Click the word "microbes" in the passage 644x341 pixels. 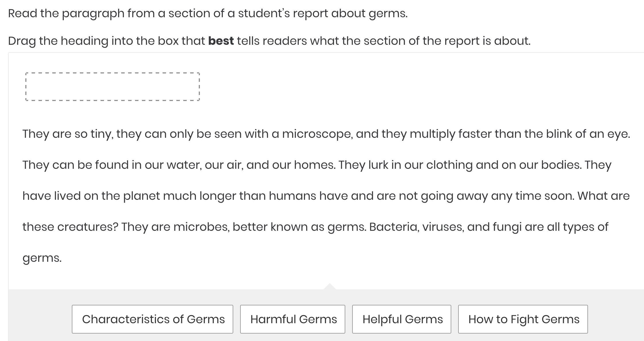pos(201,227)
